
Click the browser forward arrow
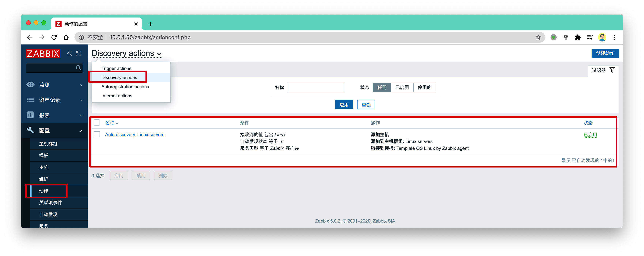(x=42, y=37)
